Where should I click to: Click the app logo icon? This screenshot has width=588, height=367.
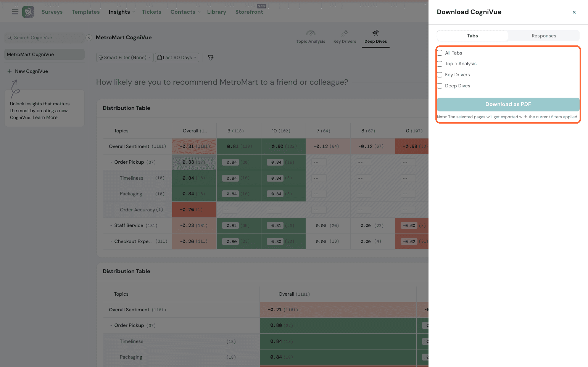(x=28, y=12)
